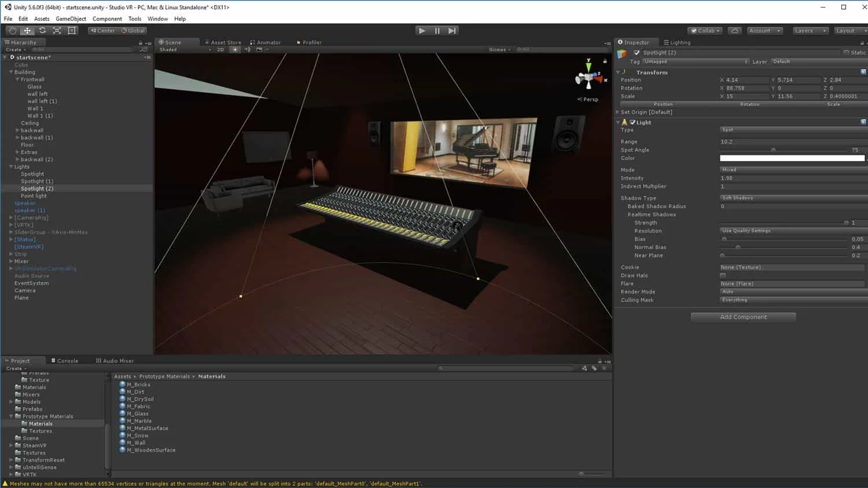
Task: Click the Step forward button
Action: tap(452, 31)
